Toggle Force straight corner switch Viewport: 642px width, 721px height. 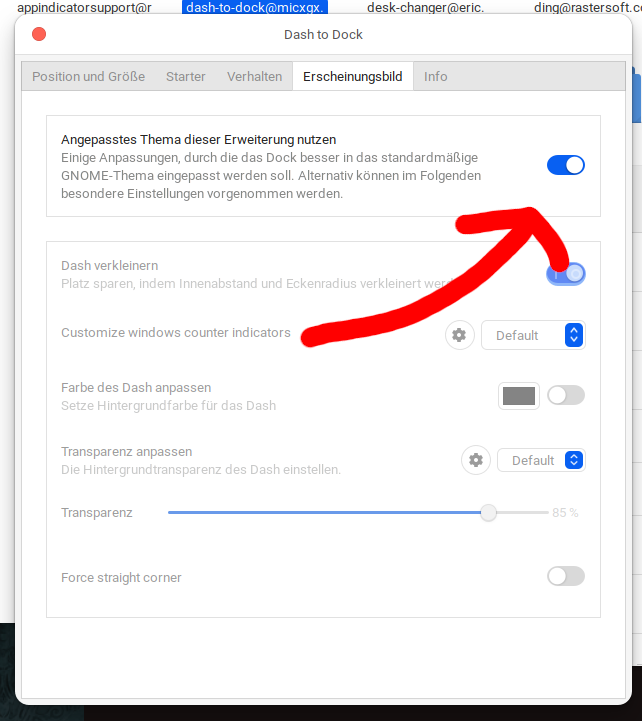[566, 576]
